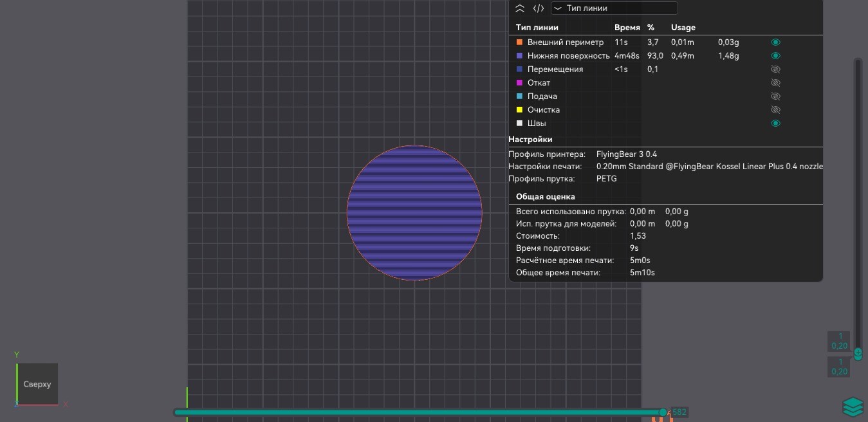Image resolution: width=868 pixels, height=422 pixels.
Task: Show Откат retractions via crossed eye icon
Action: [x=775, y=83]
